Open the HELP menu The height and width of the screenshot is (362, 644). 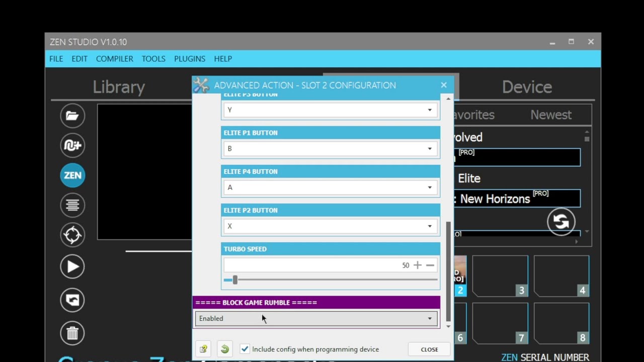pyautogui.click(x=223, y=59)
